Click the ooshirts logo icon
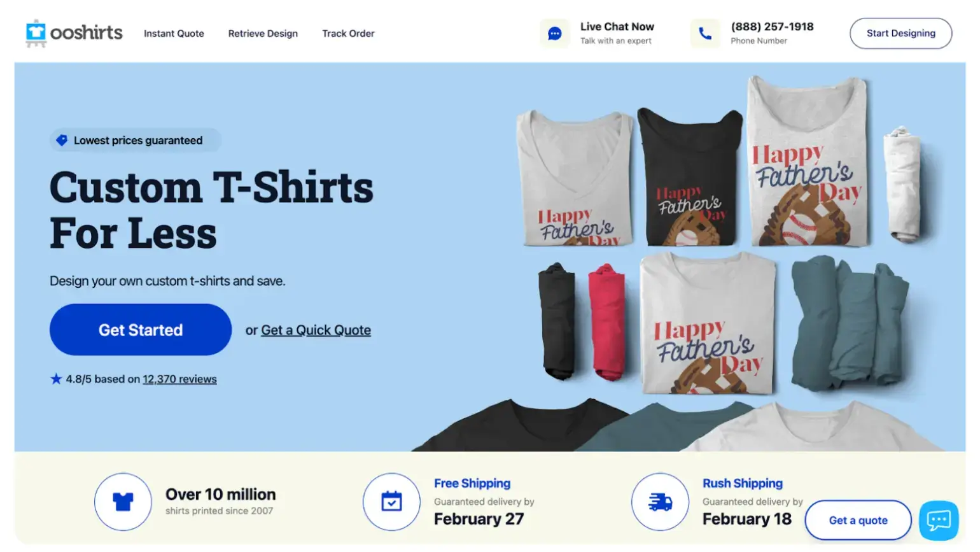This screenshot has height=552, width=980. pyautogui.click(x=36, y=33)
